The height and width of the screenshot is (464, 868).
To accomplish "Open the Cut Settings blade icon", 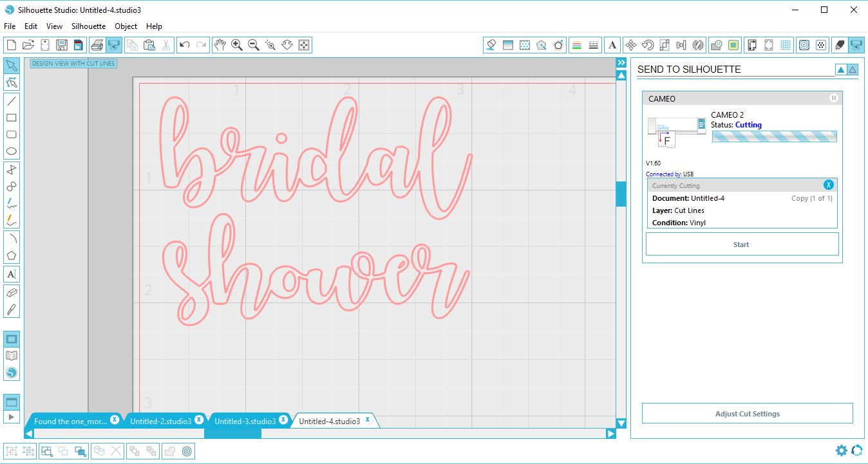I will tap(839, 45).
